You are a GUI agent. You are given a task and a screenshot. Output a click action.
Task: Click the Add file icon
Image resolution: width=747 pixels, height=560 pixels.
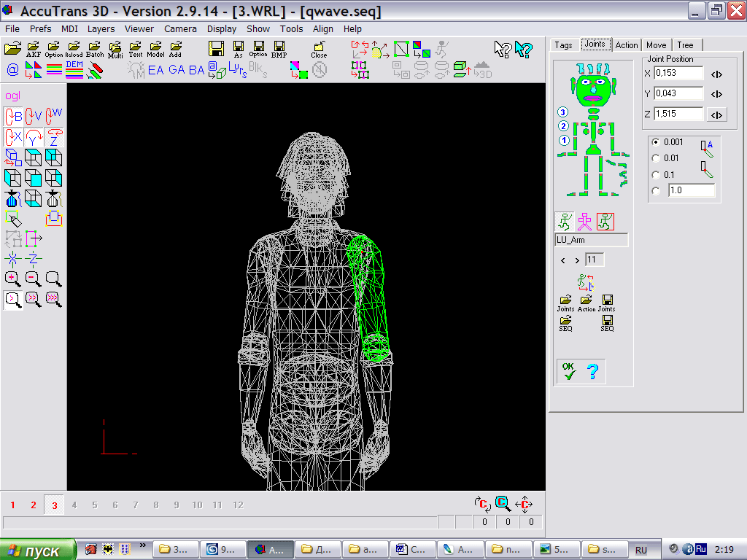(176, 50)
